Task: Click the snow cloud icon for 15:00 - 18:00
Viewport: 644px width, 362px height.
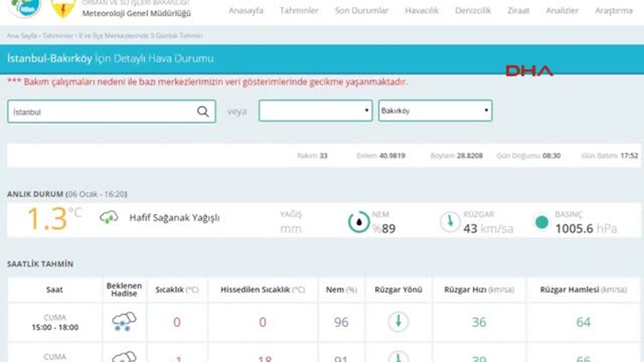Action: coord(123,322)
